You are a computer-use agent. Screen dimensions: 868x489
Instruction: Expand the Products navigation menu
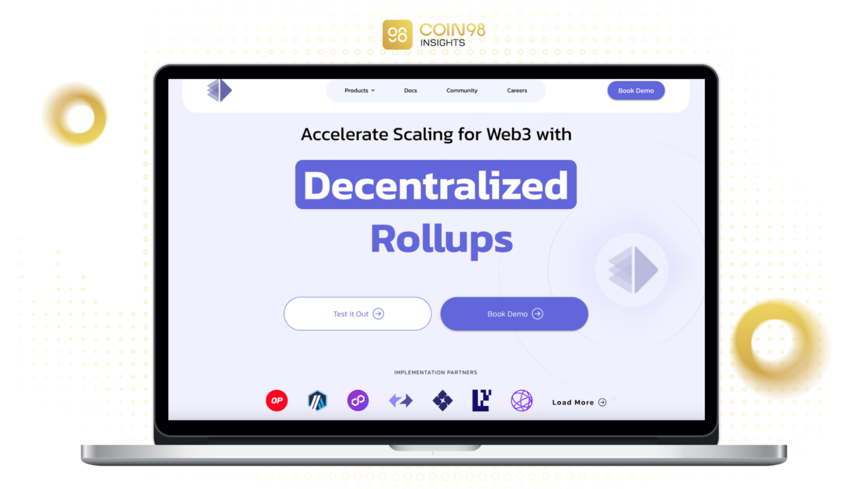pos(359,90)
